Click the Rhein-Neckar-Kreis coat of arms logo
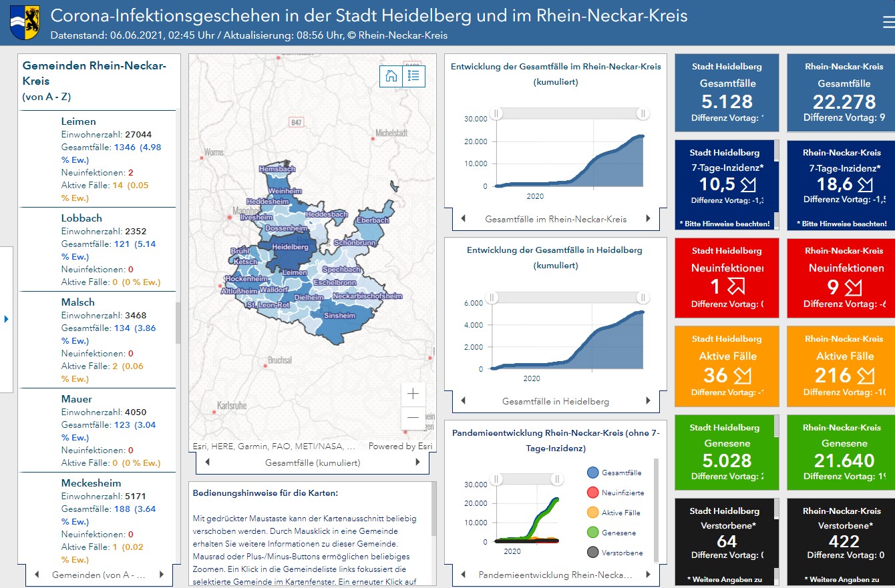 [x=25, y=22]
